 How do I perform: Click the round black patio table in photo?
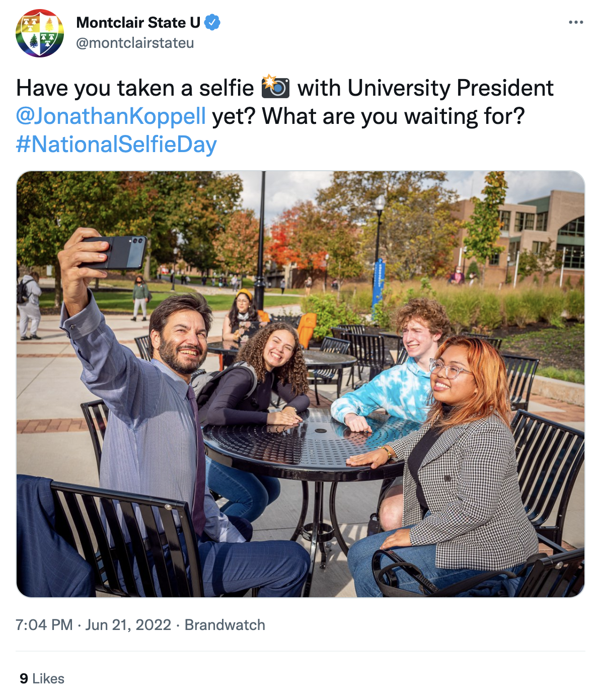click(302, 443)
